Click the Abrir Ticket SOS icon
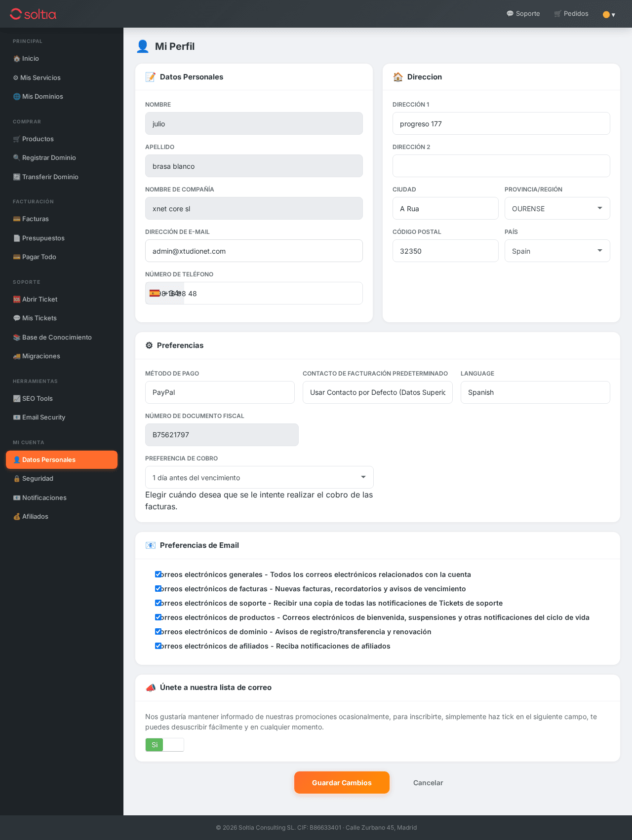The image size is (632, 840). (17, 300)
